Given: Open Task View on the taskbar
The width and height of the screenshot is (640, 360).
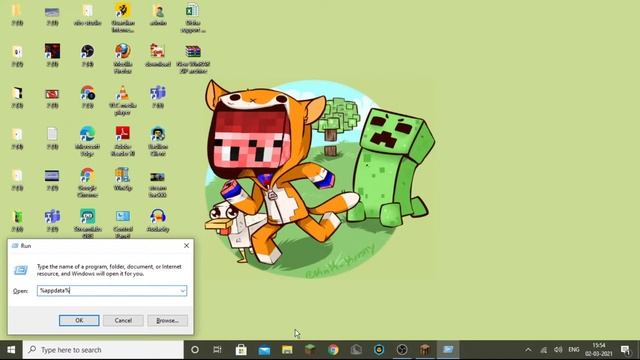Looking at the screenshot, I should click(x=218, y=350).
